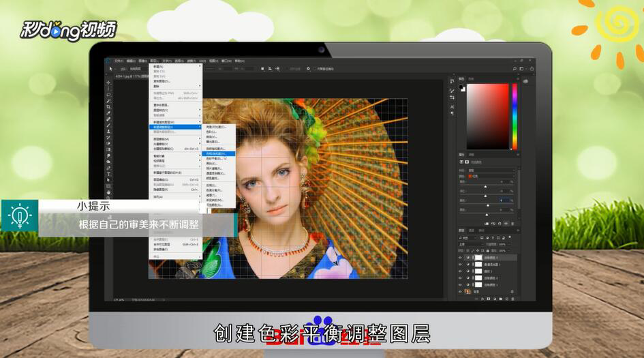Open the Layers panel flyout menu
The width and height of the screenshot is (644, 358).
pyautogui.click(x=518, y=230)
